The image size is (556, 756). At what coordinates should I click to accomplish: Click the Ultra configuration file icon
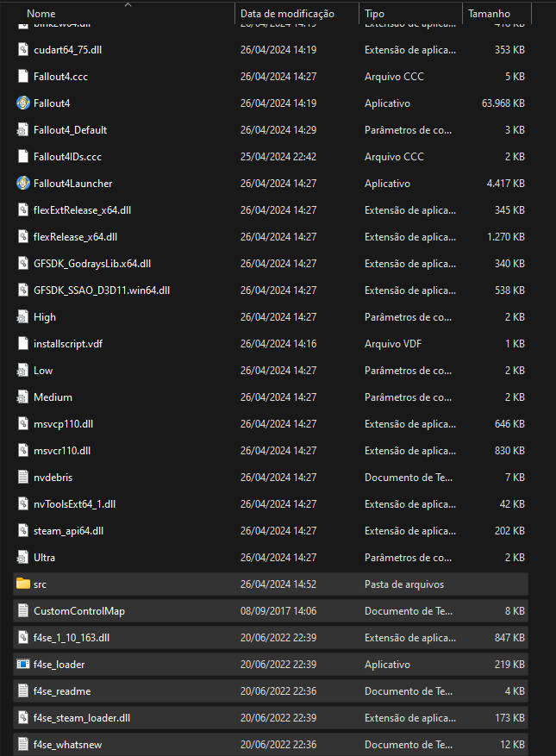tap(23, 558)
